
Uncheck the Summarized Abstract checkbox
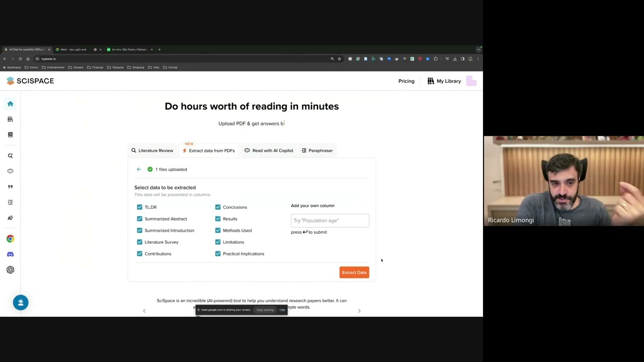point(139,219)
